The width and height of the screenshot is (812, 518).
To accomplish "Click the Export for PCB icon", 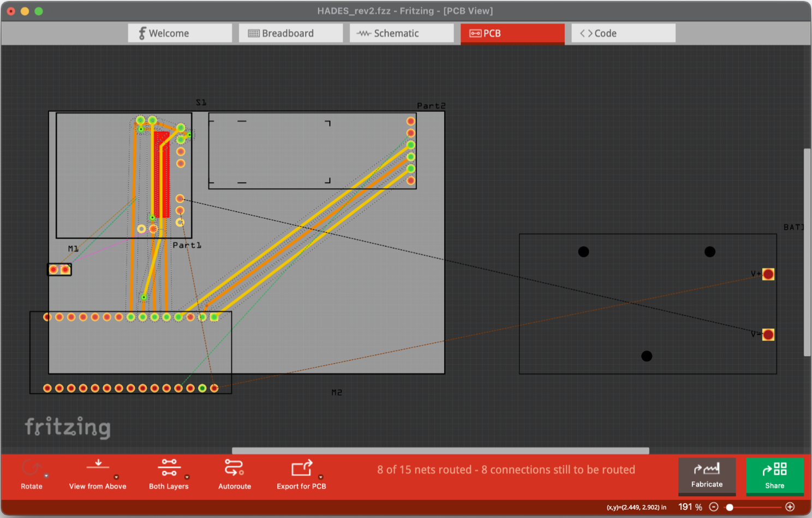I will pos(301,468).
